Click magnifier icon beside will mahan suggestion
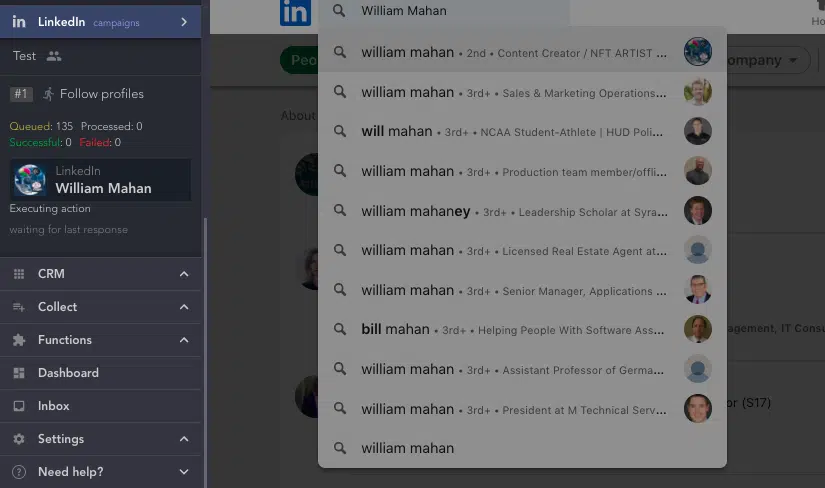 (340, 131)
